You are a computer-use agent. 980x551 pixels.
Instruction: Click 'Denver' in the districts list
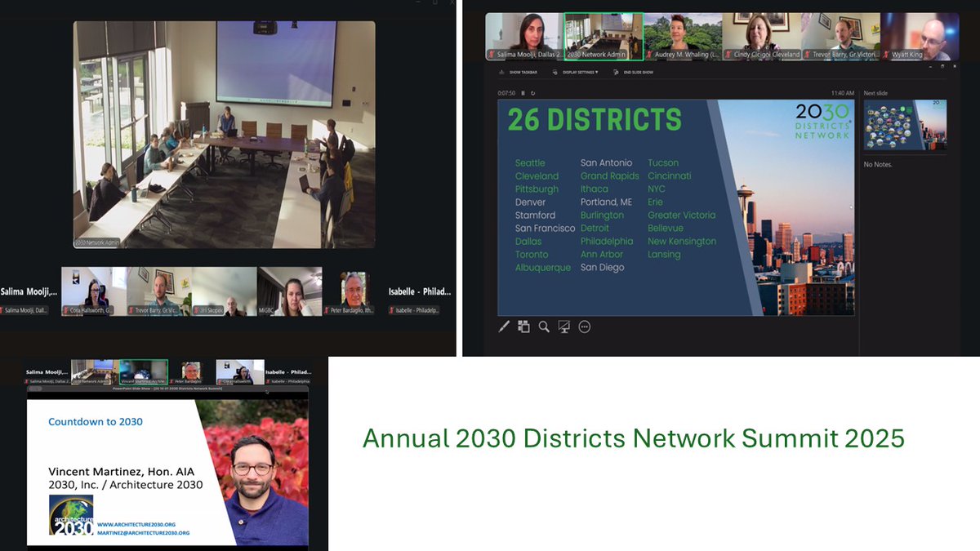pyautogui.click(x=531, y=202)
